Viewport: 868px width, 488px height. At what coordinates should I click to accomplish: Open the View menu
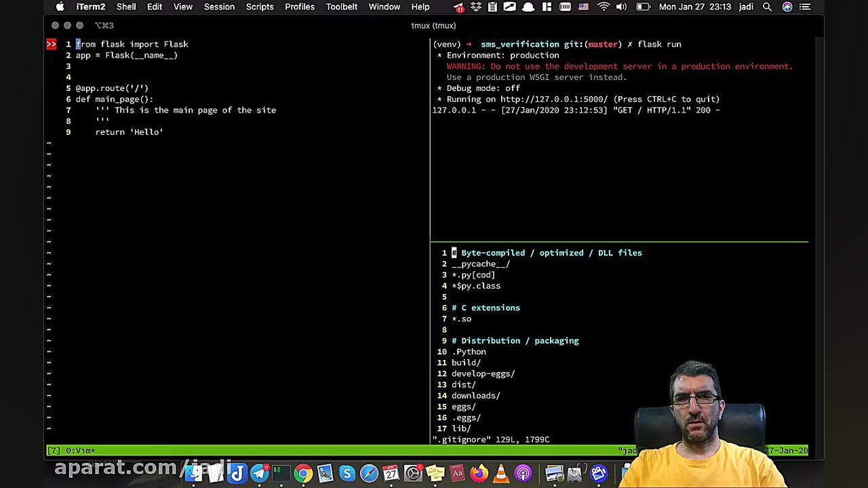tap(183, 7)
